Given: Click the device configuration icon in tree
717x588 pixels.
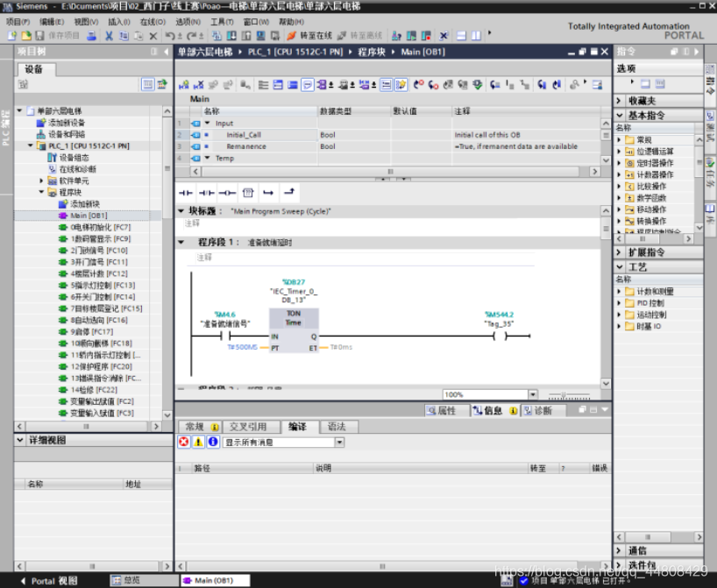Looking at the screenshot, I should point(52,157).
